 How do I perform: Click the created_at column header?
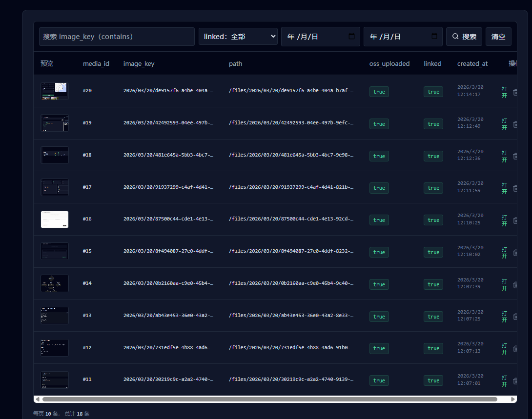(472, 64)
